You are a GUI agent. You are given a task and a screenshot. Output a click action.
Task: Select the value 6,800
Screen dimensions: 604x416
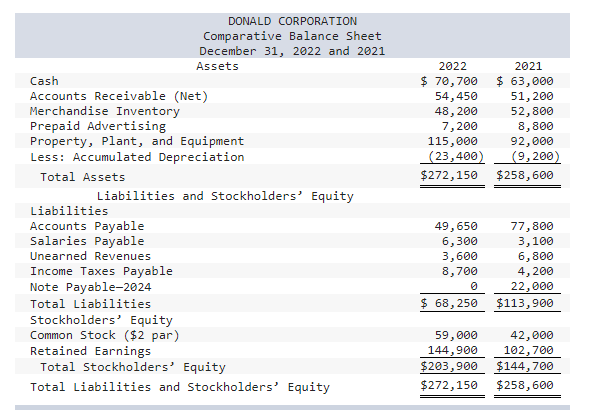click(535, 256)
